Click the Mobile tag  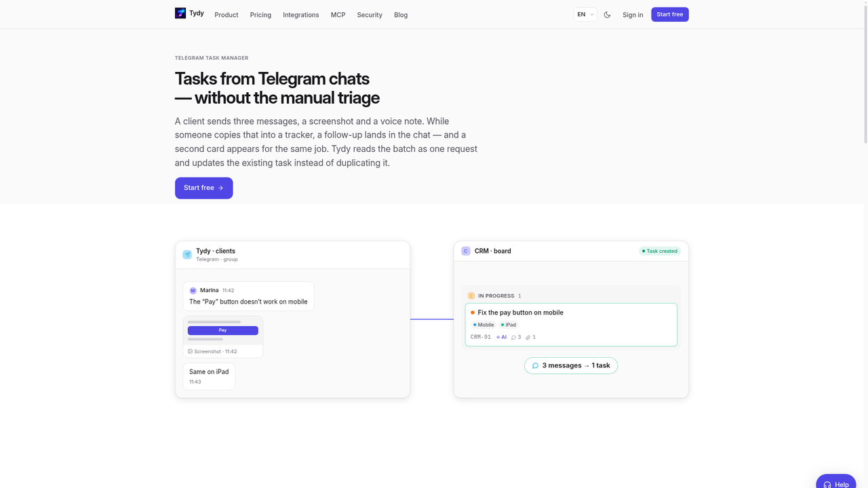[x=484, y=325]
